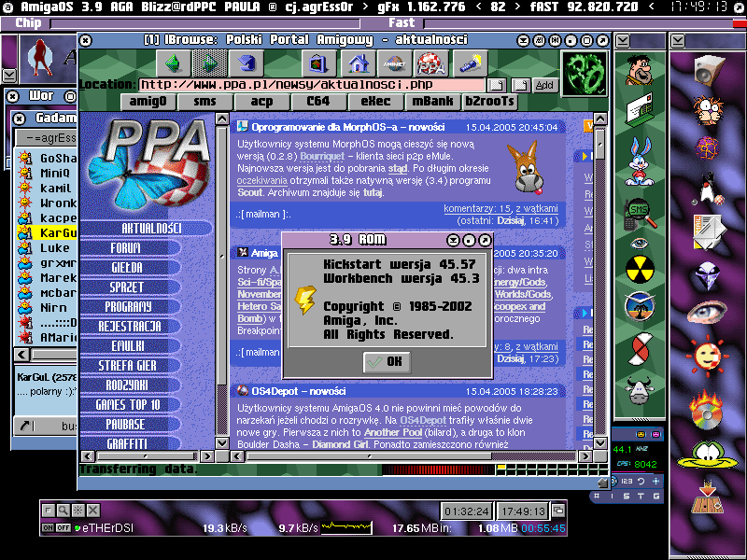Open the sms fastlink button
This screenshot has width=747, height=560.
click(204, 102)
